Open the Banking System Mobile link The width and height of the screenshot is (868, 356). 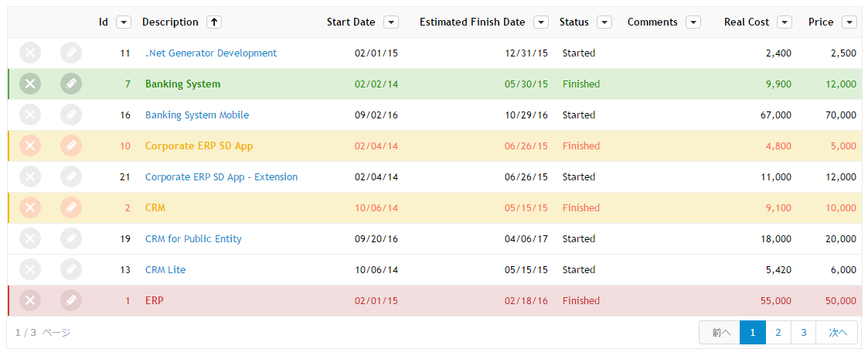click(x=197, y=115)
